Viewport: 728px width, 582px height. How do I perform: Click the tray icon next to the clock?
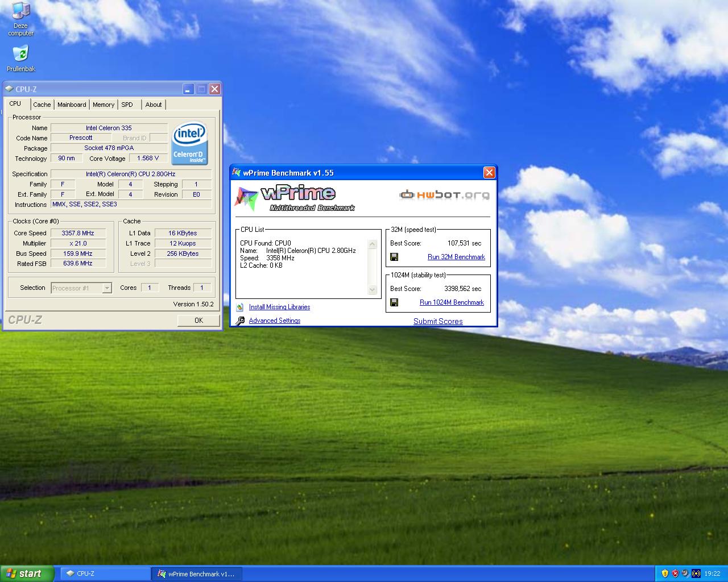pos(696,573)
